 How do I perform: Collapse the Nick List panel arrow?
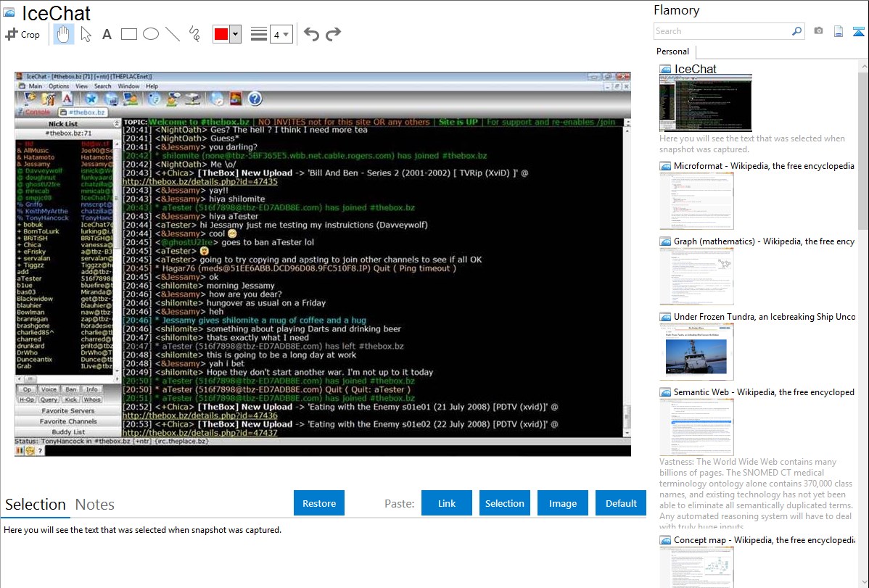116,123
